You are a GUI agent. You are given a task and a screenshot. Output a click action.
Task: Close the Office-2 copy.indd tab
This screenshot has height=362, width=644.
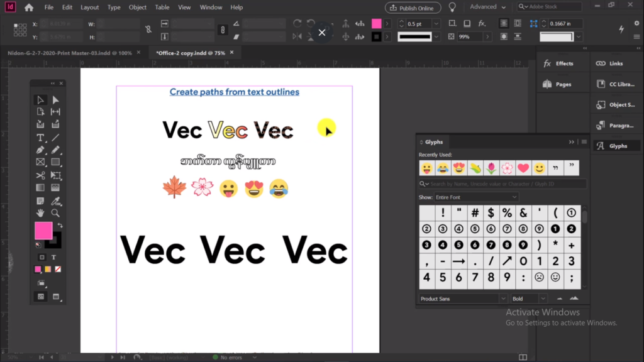coord(231,53)
